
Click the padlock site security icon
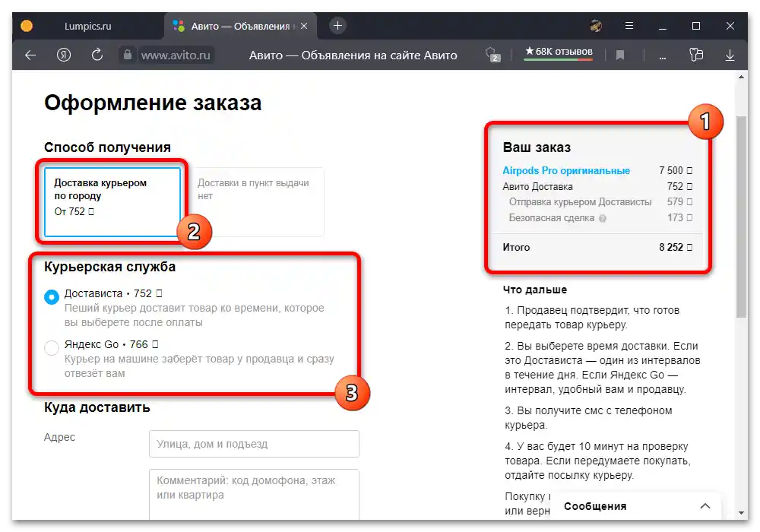127,55
